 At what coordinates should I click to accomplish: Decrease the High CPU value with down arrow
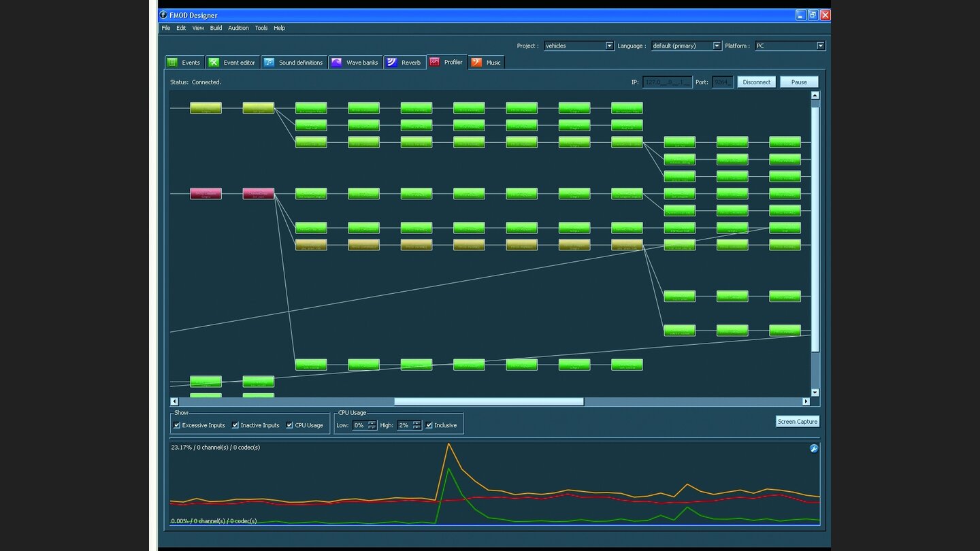(x=417, y=427)
